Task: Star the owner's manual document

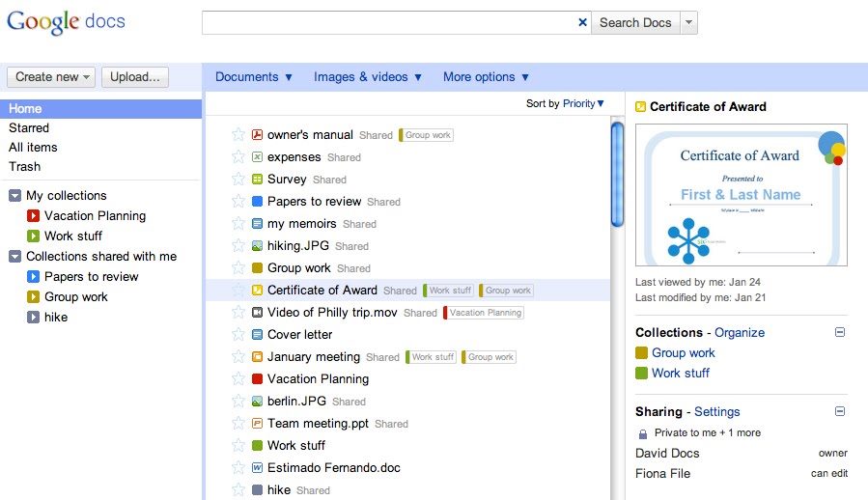Action: (238, 134)
